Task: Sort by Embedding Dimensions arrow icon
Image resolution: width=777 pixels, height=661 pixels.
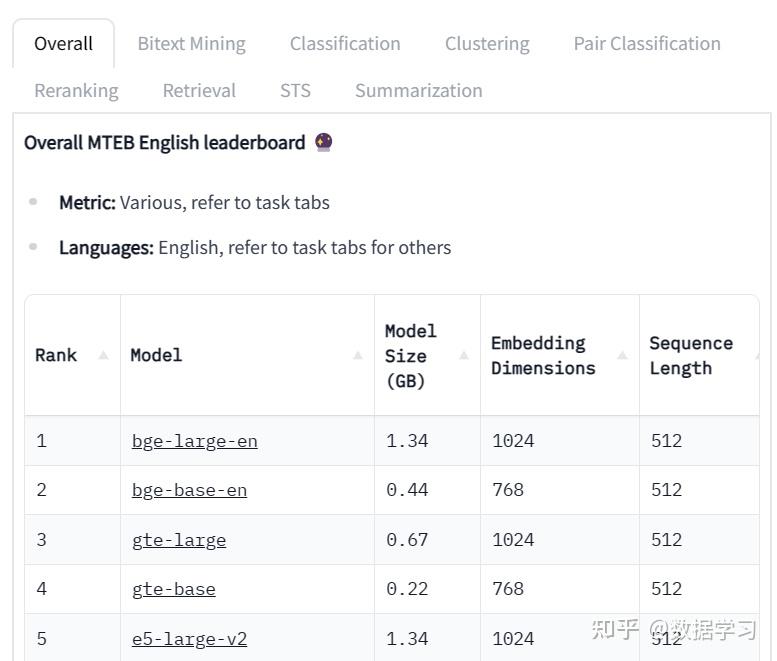Action: pos(622,355)
